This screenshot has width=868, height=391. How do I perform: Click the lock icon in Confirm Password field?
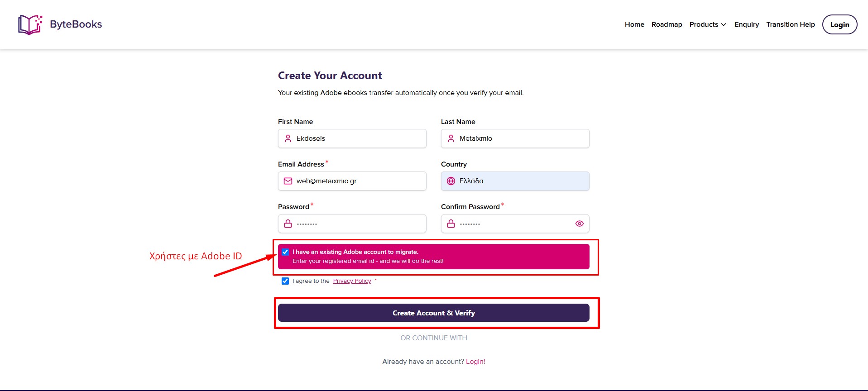coord(451,224)
